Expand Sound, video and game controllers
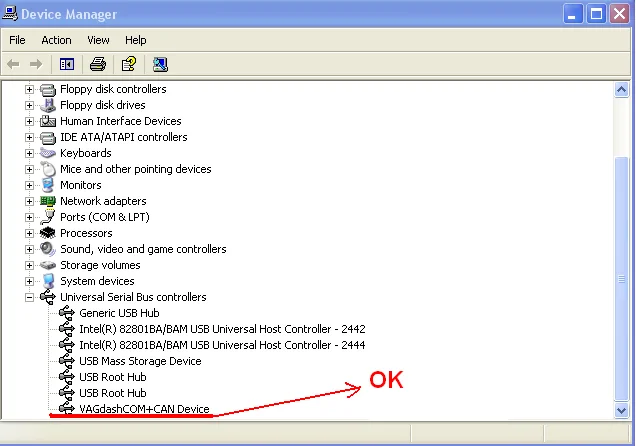Screen dimensions: 636x446 point(29,249)
